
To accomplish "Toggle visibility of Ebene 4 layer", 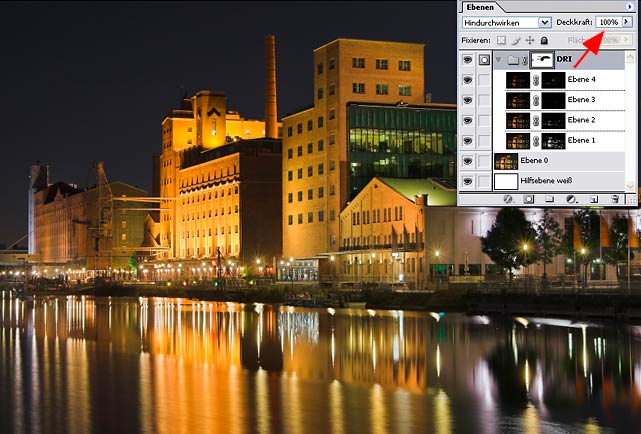I will pyautogui.click(x=468, y=80).
